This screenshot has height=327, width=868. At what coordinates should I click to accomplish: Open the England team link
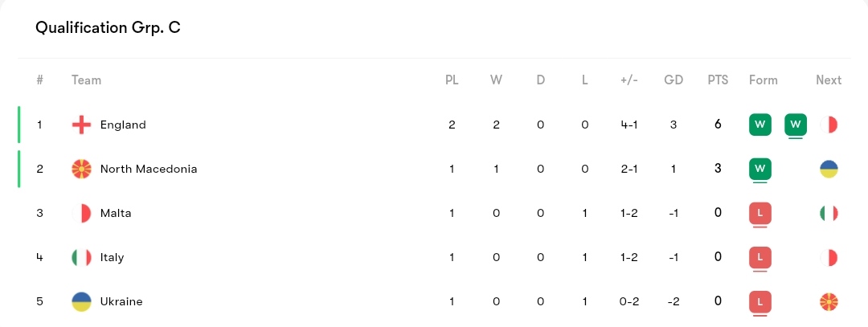point(123,125)
